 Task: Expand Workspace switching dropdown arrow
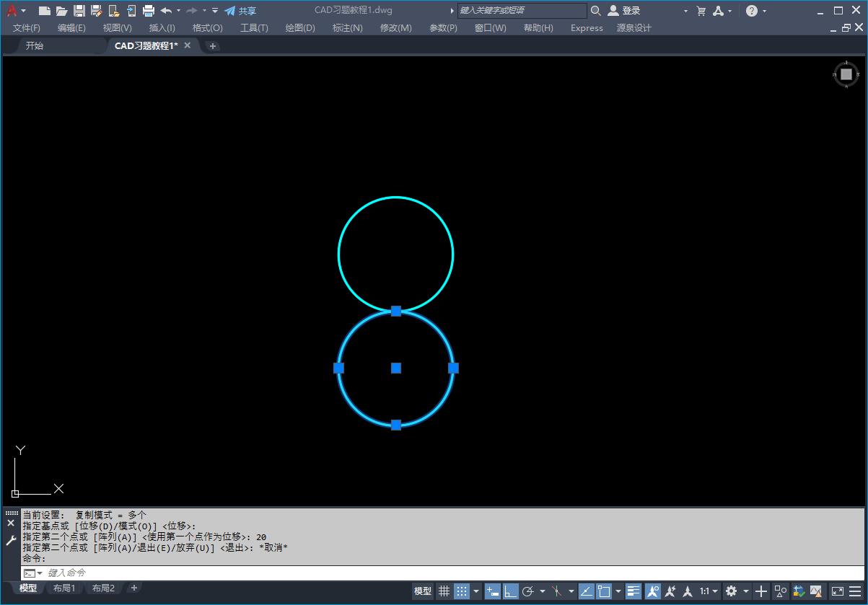click(746, 591)
